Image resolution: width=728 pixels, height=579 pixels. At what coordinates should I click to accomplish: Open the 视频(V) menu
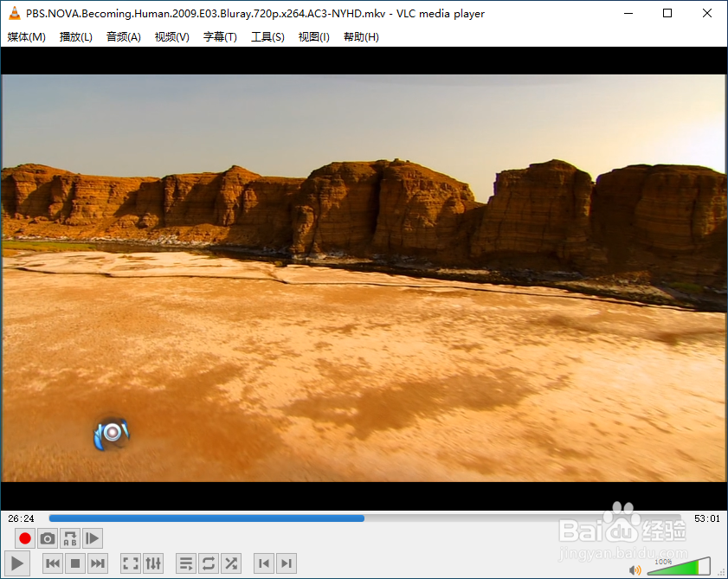(171, 36)
